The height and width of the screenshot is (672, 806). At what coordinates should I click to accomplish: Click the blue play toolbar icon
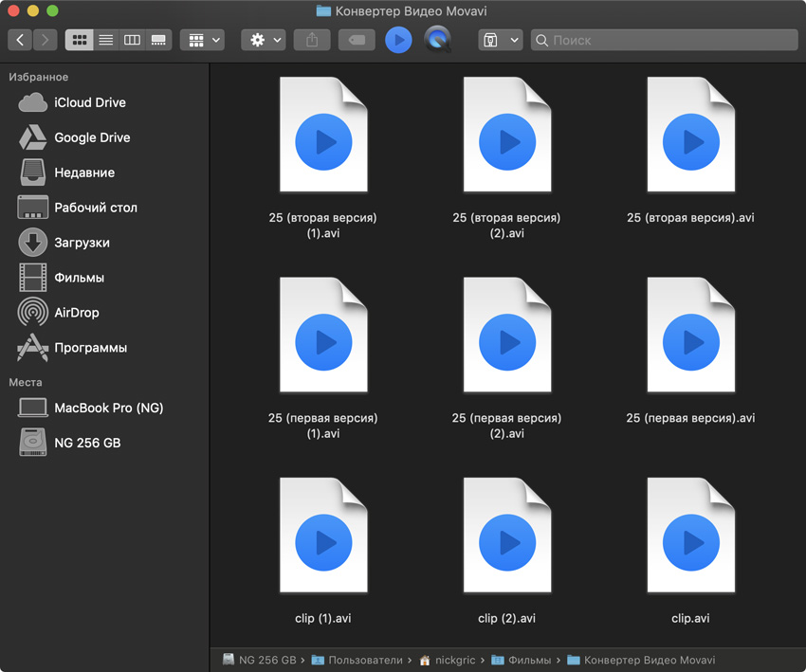[x=398, y=40]
